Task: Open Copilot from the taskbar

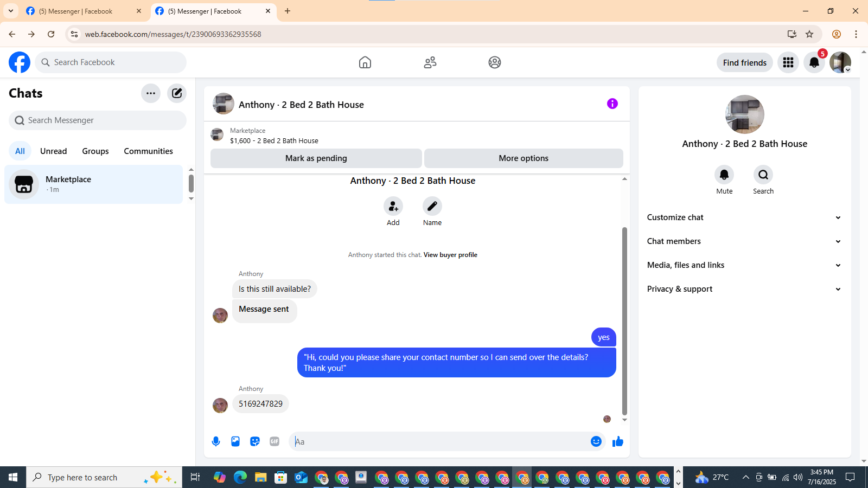Action: point(220,477)
